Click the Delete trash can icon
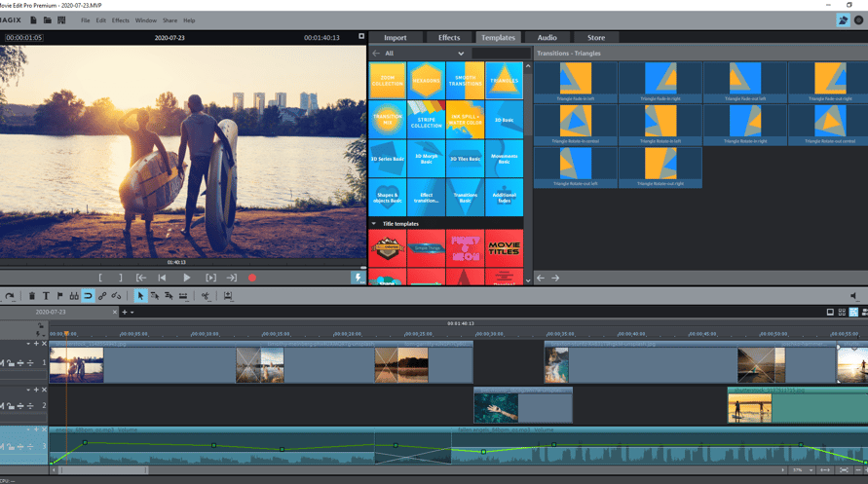This screenshot has width=868, height=484. pyautogui.click(x=31, y=296)
